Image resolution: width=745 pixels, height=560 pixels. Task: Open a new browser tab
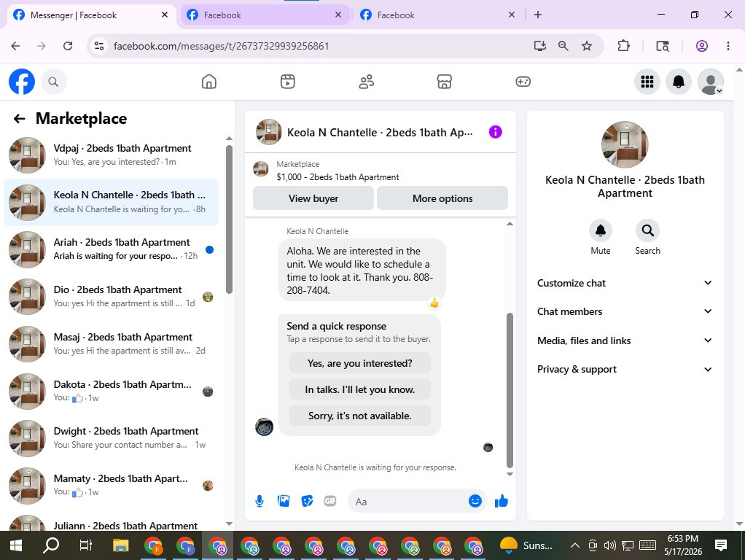click(537, 15)
